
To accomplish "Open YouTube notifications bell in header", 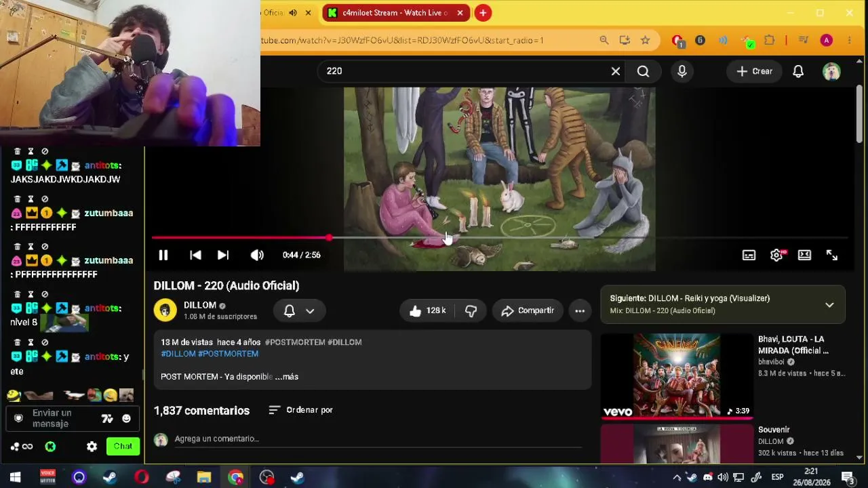I will coord(798,71).
